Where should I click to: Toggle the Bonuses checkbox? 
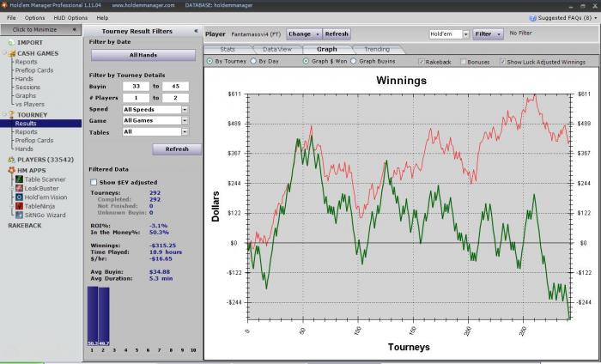pos(463,62)
